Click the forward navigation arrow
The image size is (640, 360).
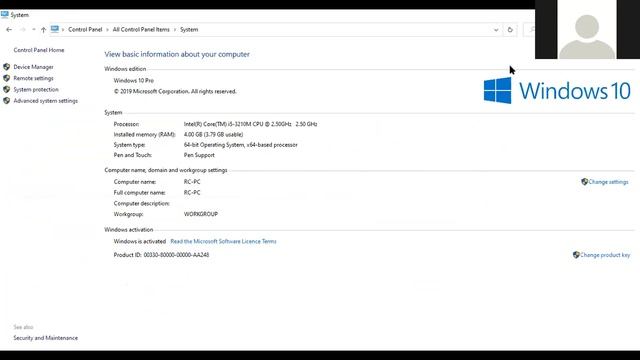pyautogui.click(x=23, y=29)
